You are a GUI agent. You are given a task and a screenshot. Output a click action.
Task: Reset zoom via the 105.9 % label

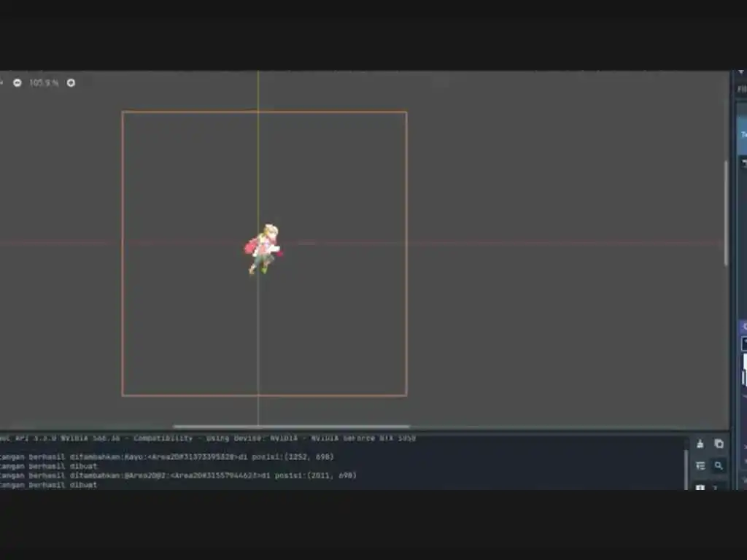pyautogui.click(x=44, y=83)
